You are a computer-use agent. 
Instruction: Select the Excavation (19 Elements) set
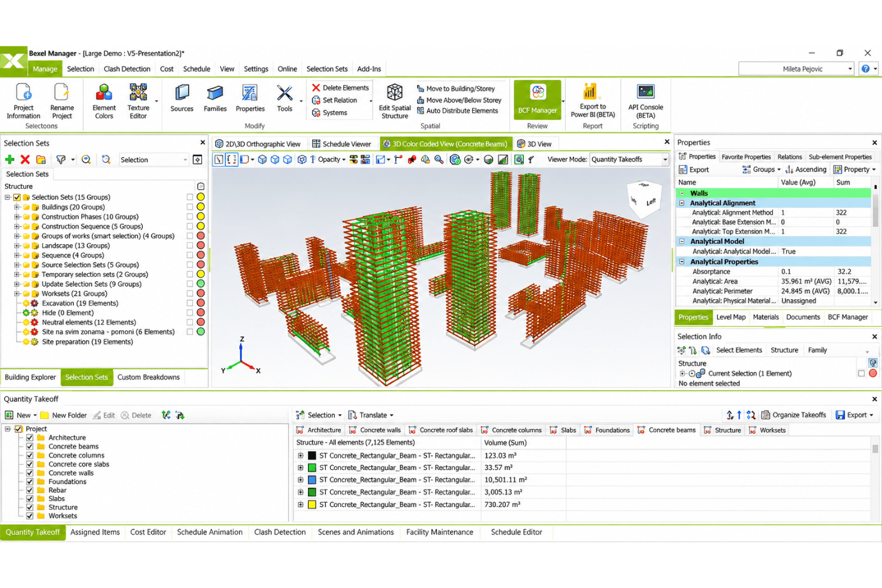tap(80, 303)
